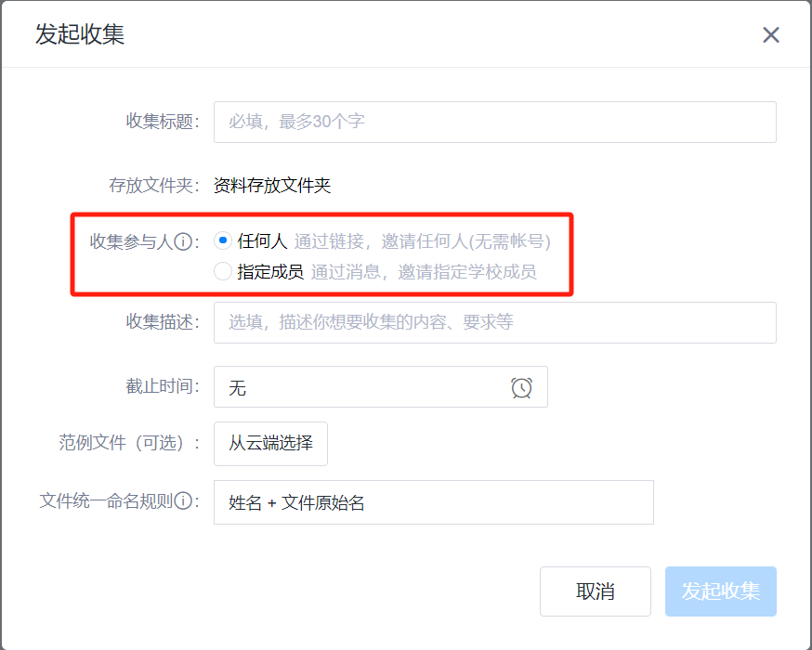
Task: Click the 资料存放文件夹 folder name
Action: click(272, 186)
